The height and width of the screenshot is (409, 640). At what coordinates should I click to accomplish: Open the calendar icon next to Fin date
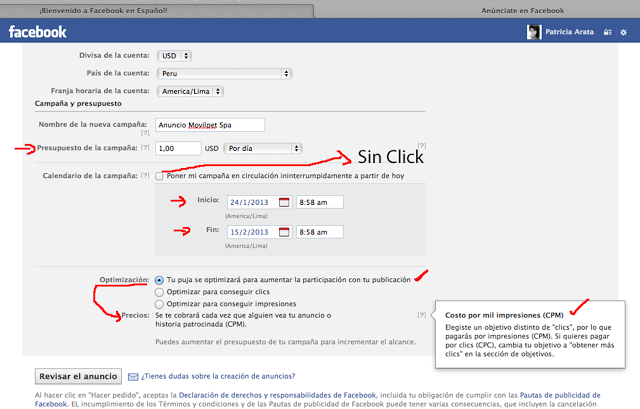click(284, 232)
